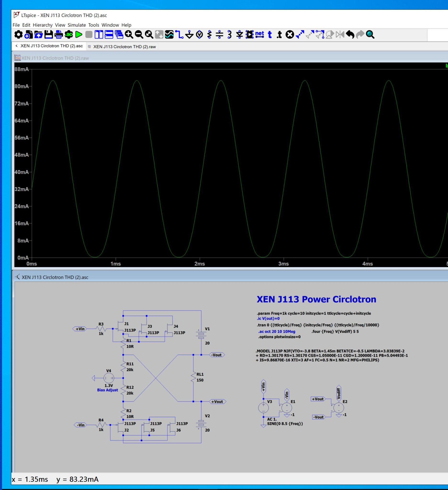The width and height of the screenshot is (448, 490).
Task: Select the inductor placement tool
Action: click(229, 35)
